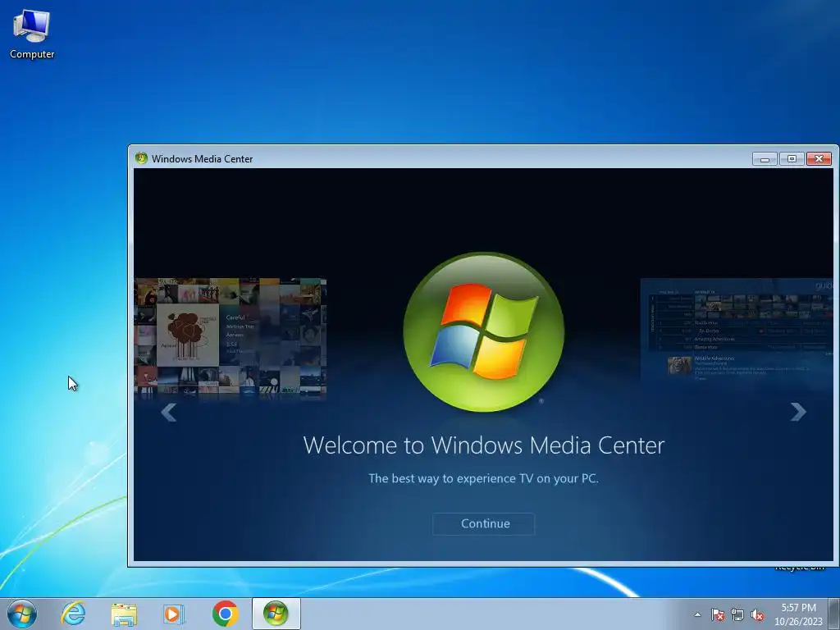The height and width of the screenshot is (630, 840).
Task: Open the Windows Start menu orb
Action: tap(22, 614)
